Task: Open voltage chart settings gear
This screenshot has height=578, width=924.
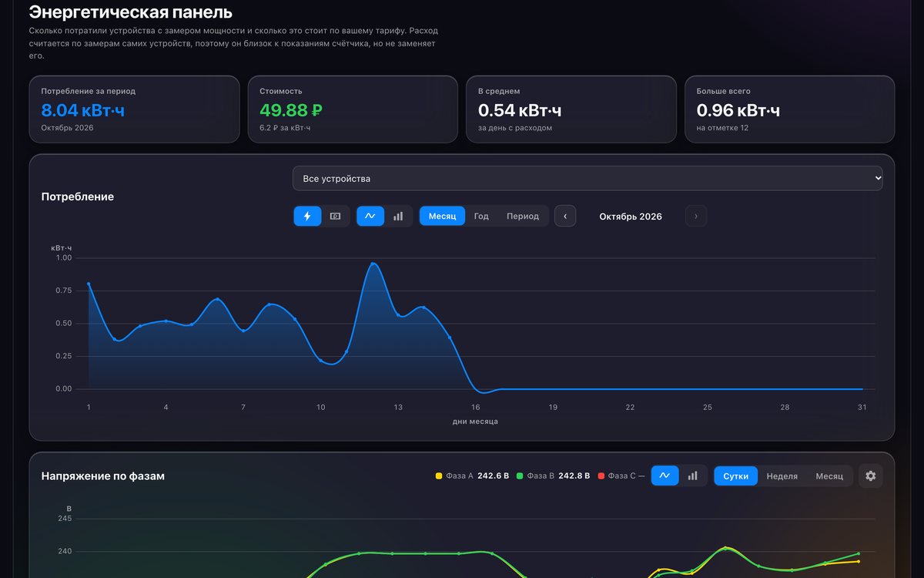Action: pos(871,476)
